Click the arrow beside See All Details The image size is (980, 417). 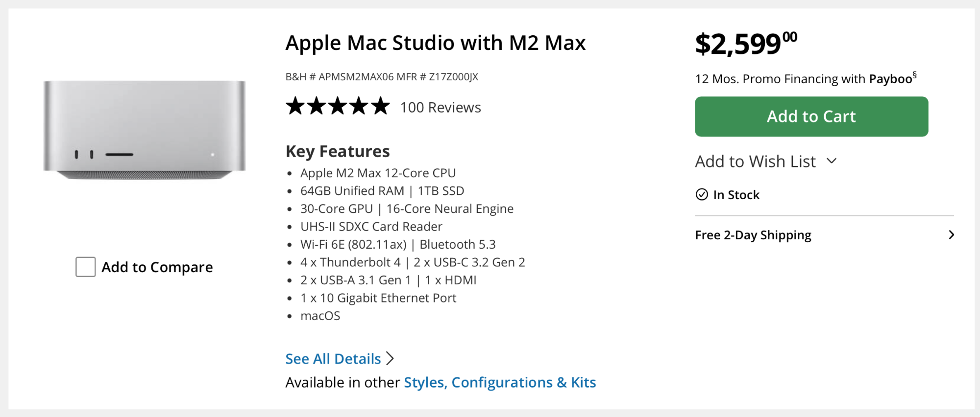390,359
